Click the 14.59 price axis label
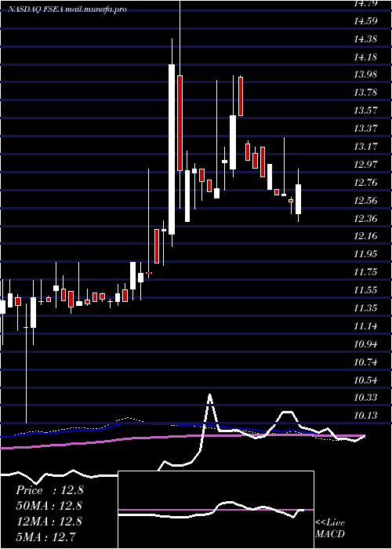This screenshot has height=549, width=392. pyautogui.click(x=366, y=21)
